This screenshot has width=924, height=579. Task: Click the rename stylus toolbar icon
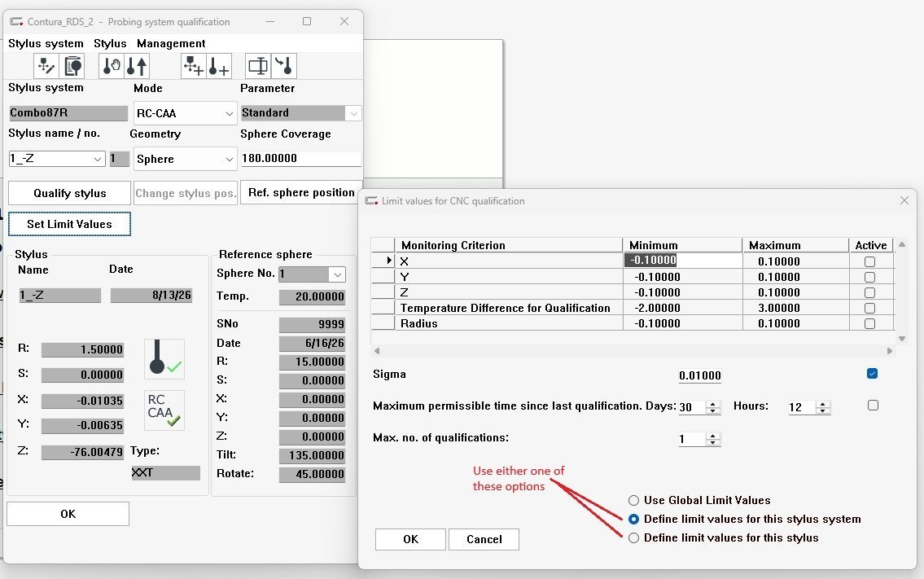pyautogui.click(x=257, y=66)
